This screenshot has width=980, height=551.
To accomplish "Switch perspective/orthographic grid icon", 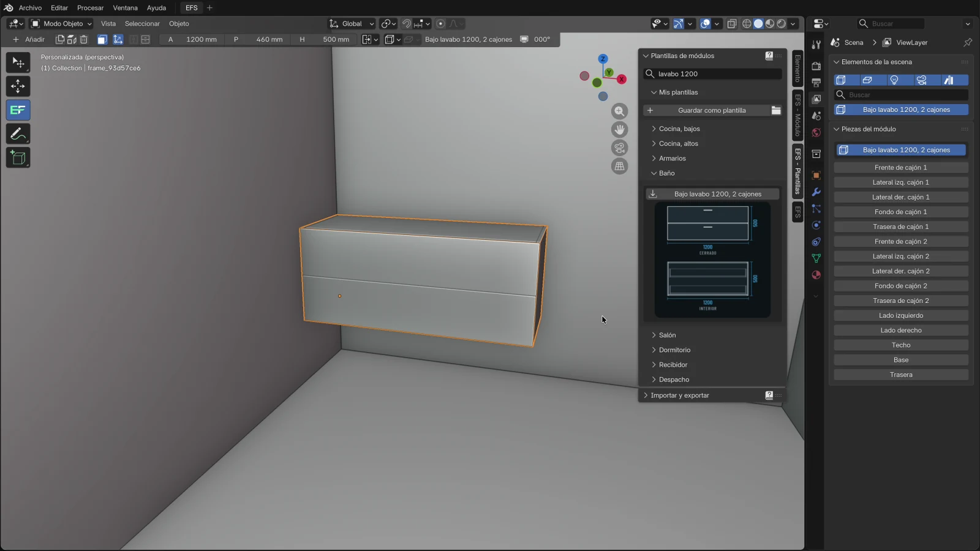I will [620, 166].
